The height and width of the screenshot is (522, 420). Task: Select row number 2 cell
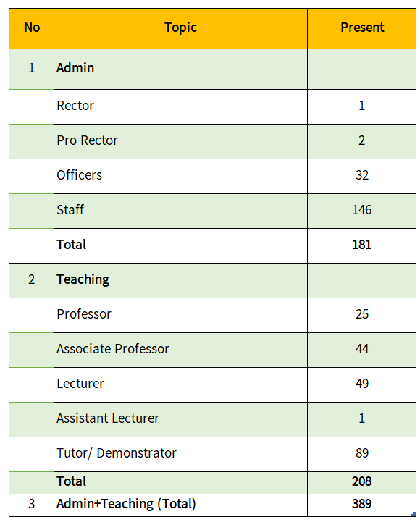click(x=32, y=281)
